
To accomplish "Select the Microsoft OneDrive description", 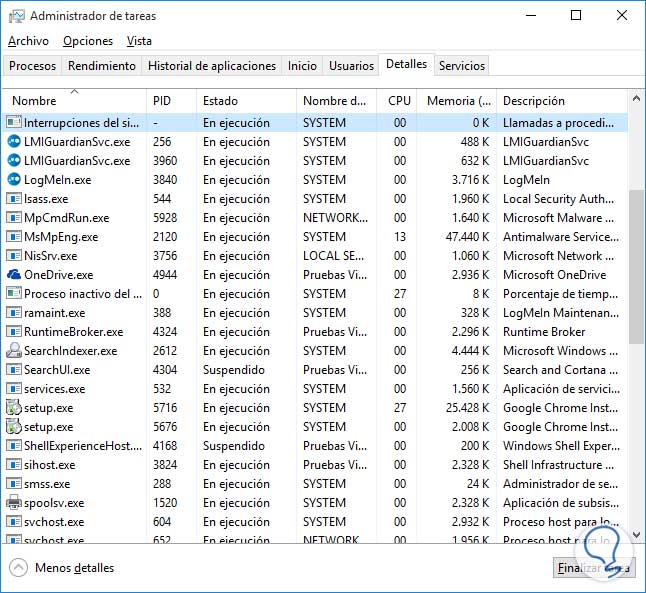I will coord(554,274).
